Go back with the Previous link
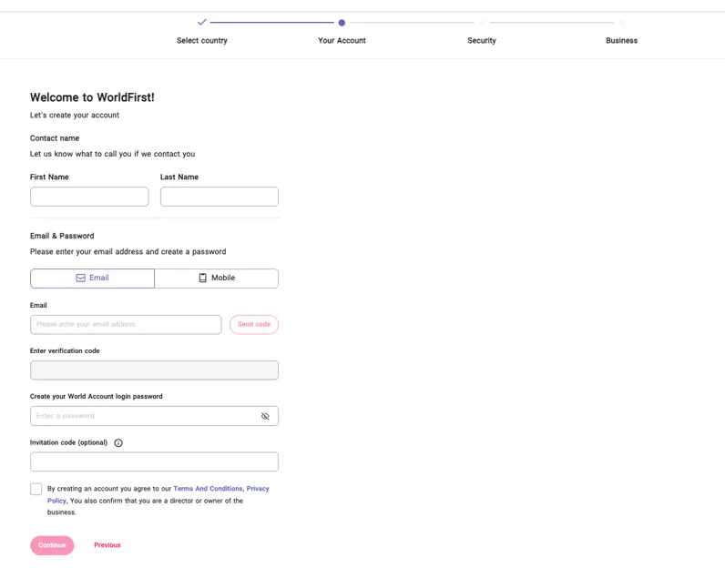Viewport: 725px width, 588px height. coord(107,545)
